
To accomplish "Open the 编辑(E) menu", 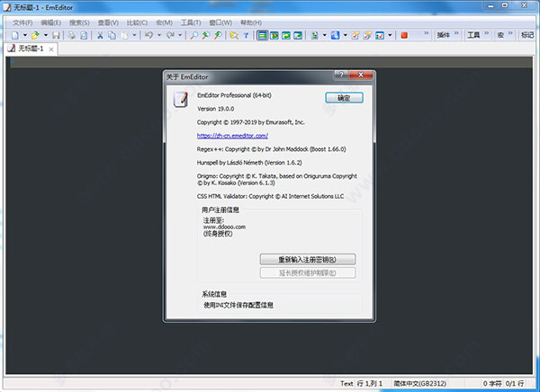I will (51, 22).
